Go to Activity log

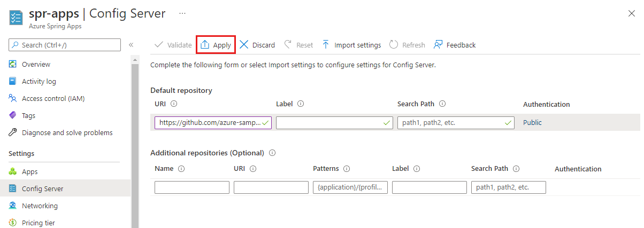coord(39,81)
